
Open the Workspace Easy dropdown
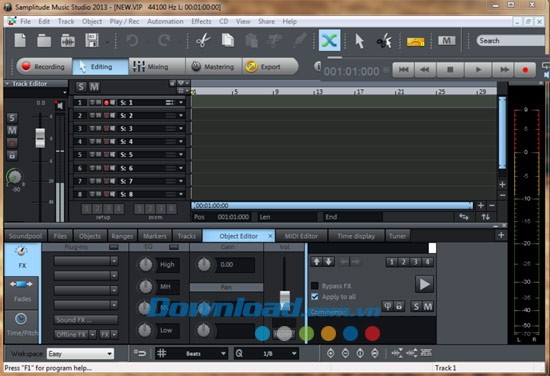[80, 354]
